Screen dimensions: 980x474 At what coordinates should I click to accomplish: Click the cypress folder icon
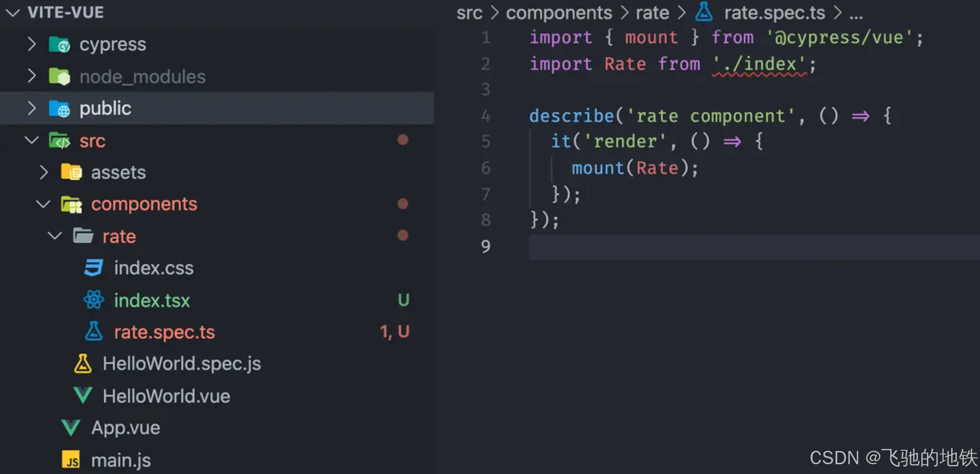coord(59,44)
